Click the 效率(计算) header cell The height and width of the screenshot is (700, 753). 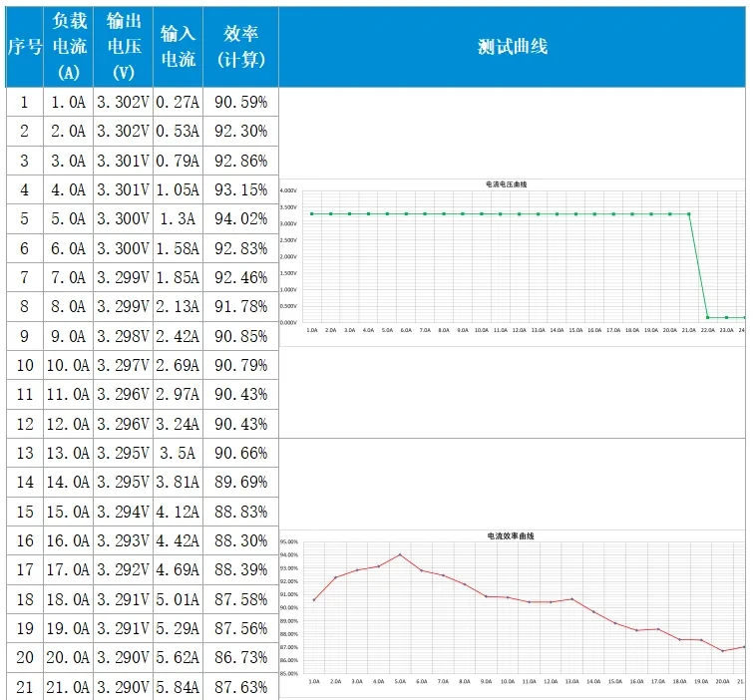240,47
